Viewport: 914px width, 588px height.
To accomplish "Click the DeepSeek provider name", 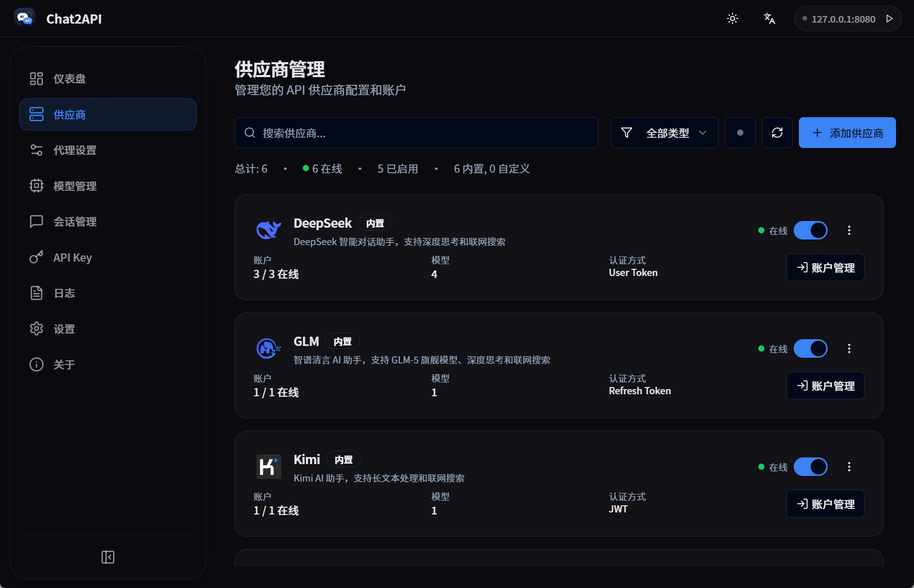I will coord(322,223).
